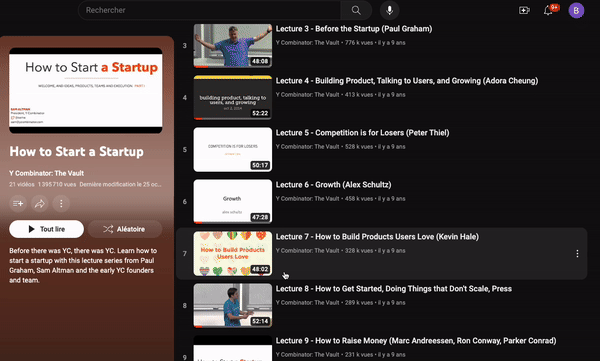The width and height of the screenshot is (600, 361).
Task: Share the playlist via arrow icon
Action: (x=40, y=204)
